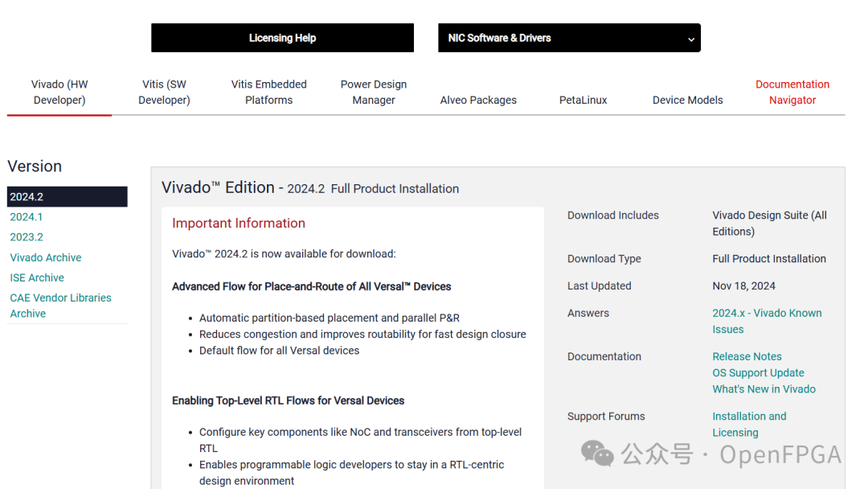This screenshot has height=489, width=868.
Task: Click the 'Last Updated' label
Action: (599, 286)
